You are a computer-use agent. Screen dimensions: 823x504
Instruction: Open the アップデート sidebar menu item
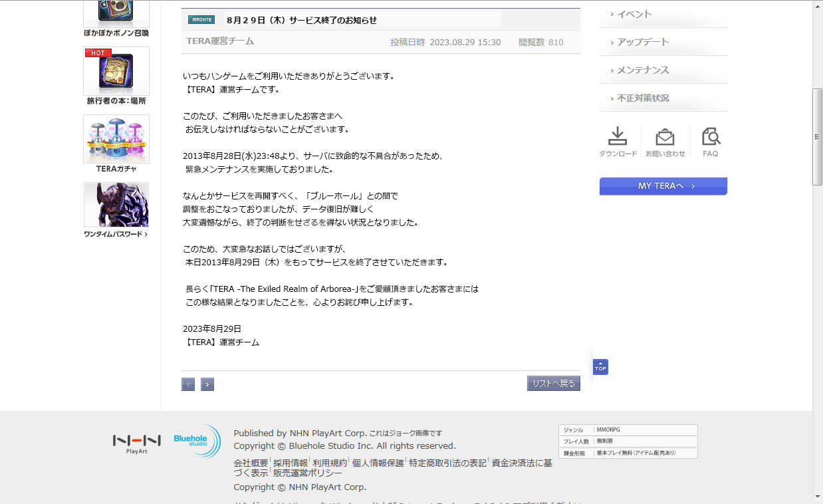click(x=663, y=42)
